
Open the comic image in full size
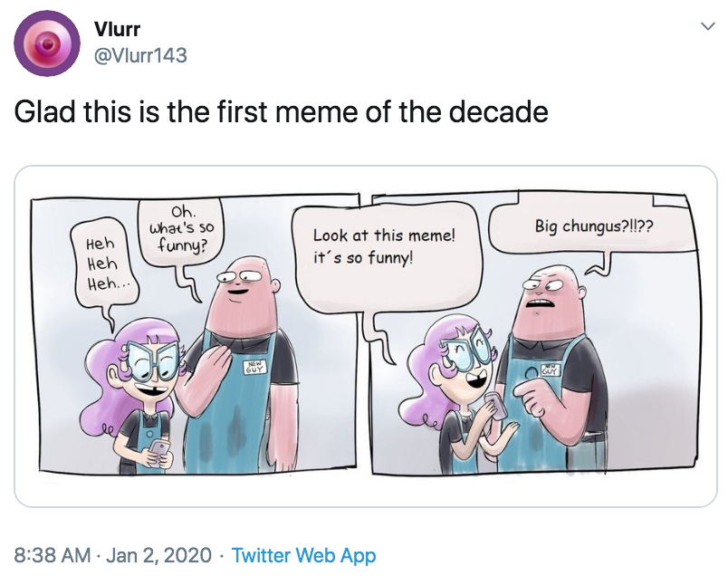pos(362,326)
